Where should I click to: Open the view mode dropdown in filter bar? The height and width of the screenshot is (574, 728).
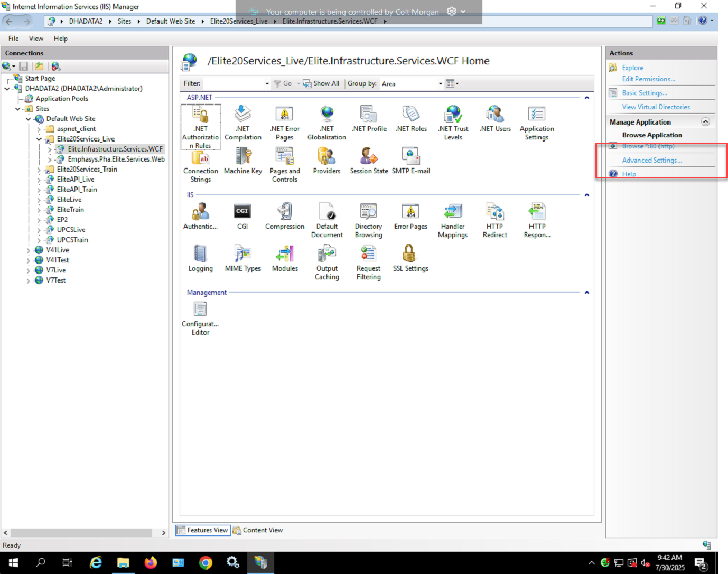[452, 83]
